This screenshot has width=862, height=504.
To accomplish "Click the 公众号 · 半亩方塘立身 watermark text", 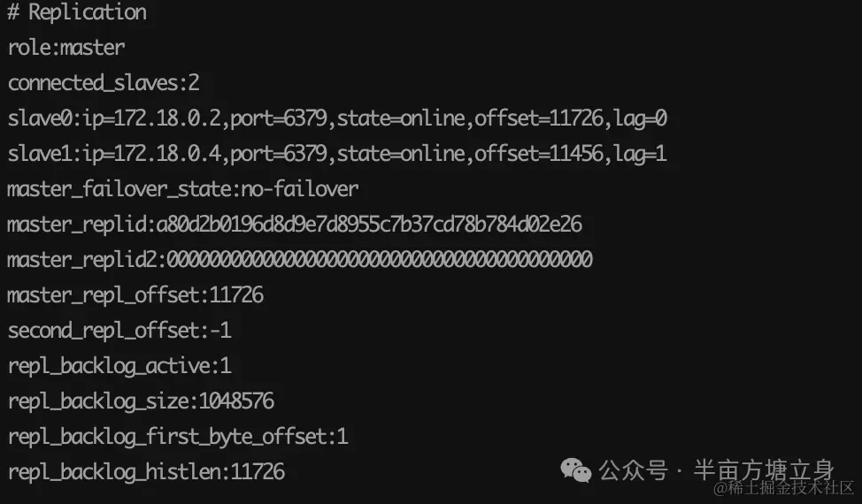I will point(716,470).
